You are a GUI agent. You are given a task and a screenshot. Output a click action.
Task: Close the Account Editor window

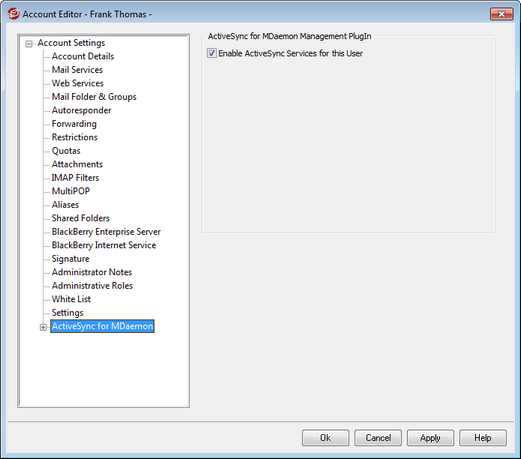click(x=501, y=14)
